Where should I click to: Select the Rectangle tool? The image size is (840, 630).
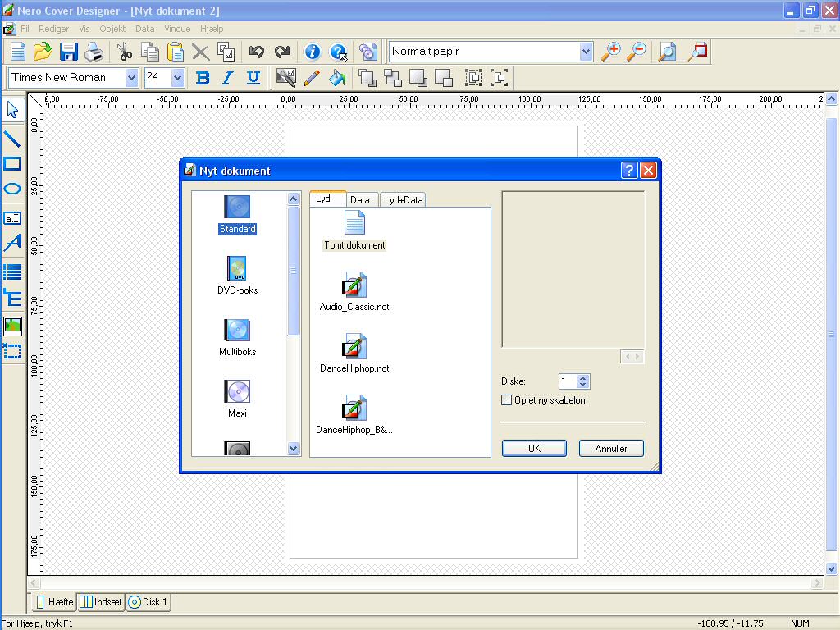[12, 164]
